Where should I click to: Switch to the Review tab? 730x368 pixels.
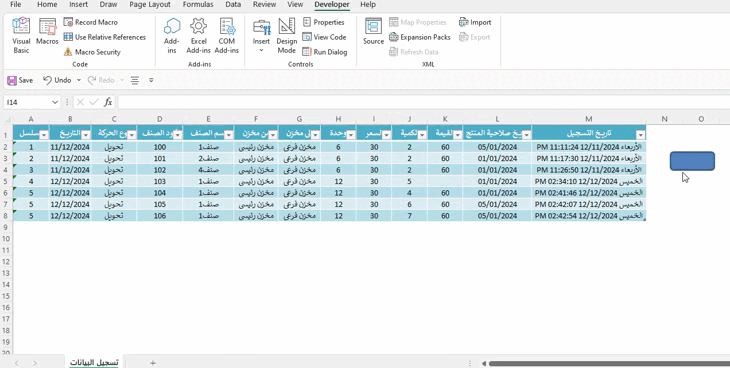tap(264, 5)
